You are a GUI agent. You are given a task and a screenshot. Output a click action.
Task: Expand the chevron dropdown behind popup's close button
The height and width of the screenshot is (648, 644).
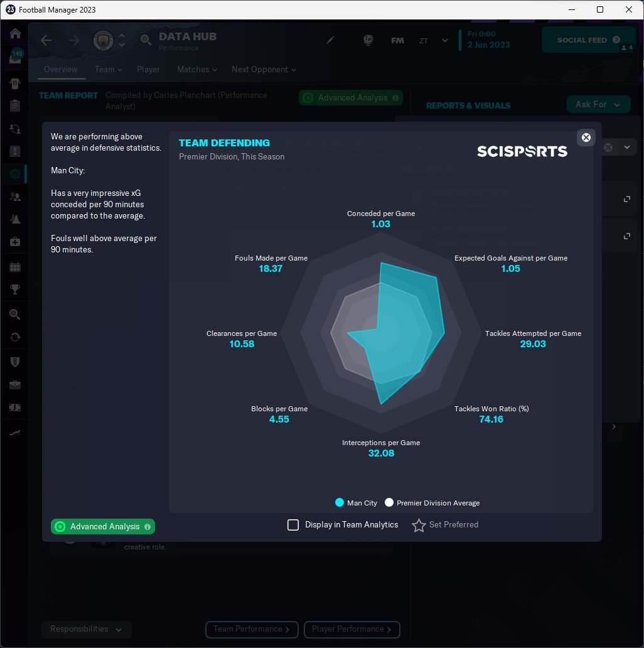pos(626,148)
